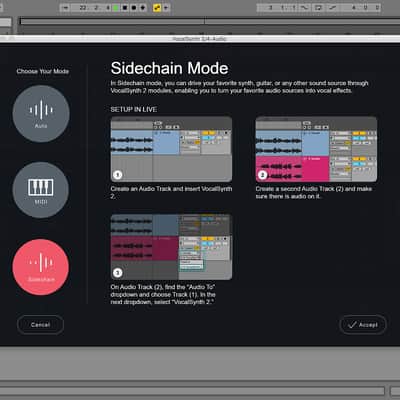Click the "Choose Your Mode" label

click(x=43, y=71)
